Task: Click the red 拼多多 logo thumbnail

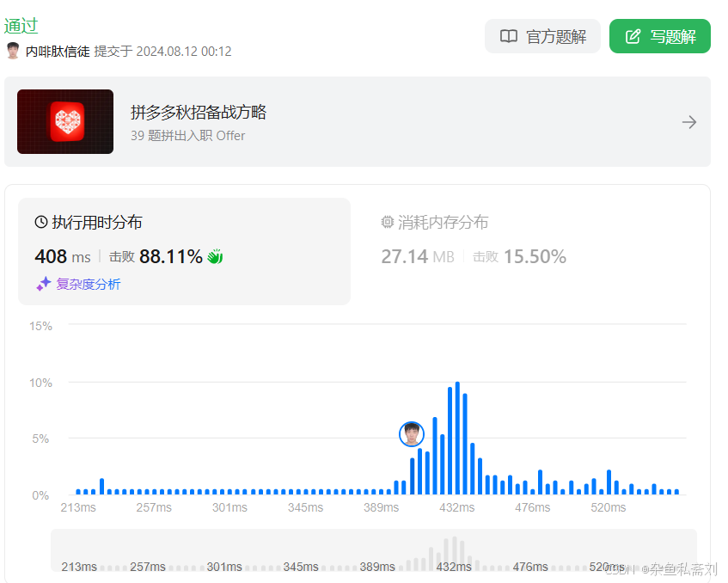Action: tap(64, 121)
